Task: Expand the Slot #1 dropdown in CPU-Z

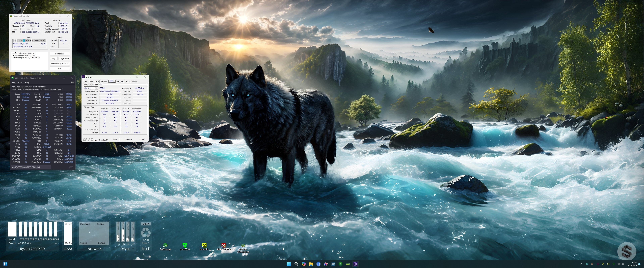Action: point(96,88)
